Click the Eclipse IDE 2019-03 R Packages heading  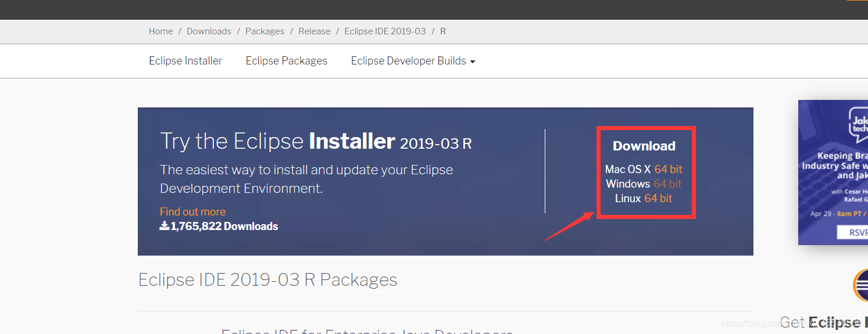tap(268, 279)
